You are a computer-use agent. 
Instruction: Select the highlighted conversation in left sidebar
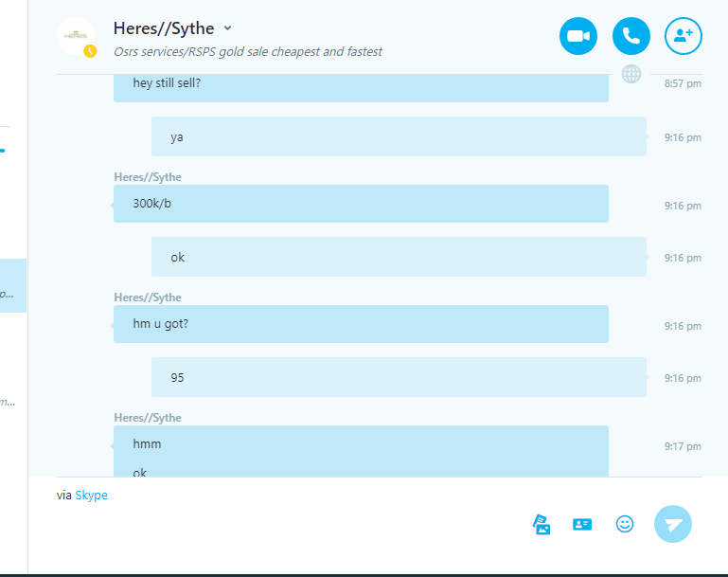tap(13, 286)
